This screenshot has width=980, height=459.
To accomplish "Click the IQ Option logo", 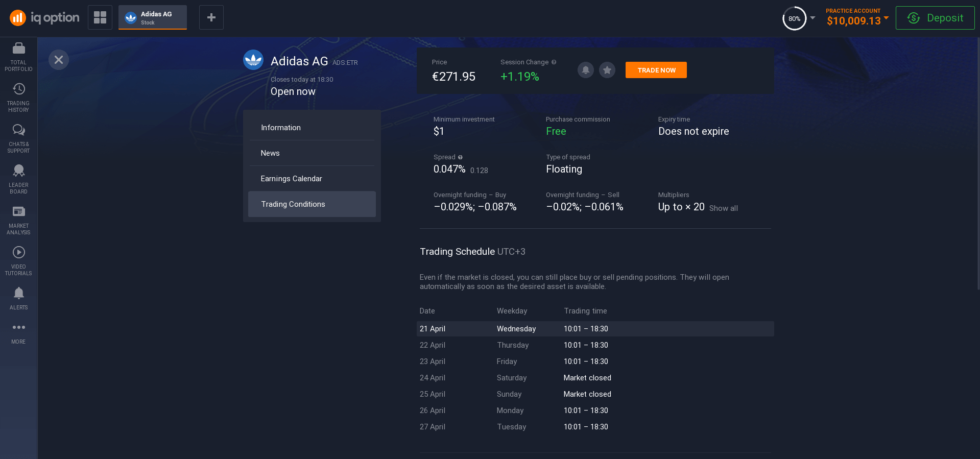I will click(44, 18).
